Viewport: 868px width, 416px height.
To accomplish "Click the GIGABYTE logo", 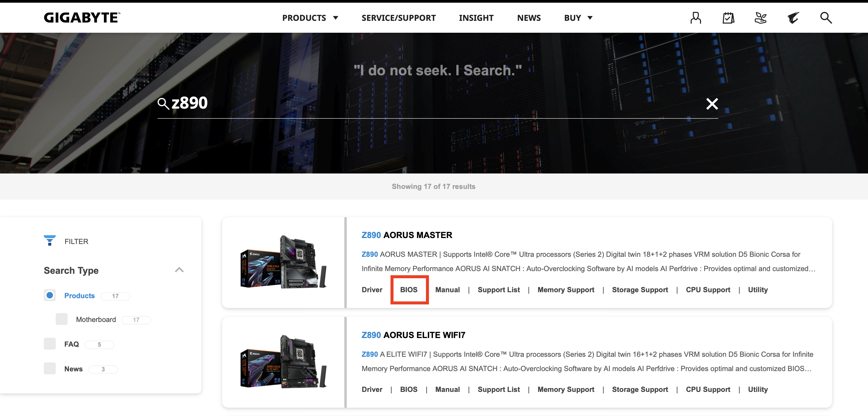I will point(81,17).
